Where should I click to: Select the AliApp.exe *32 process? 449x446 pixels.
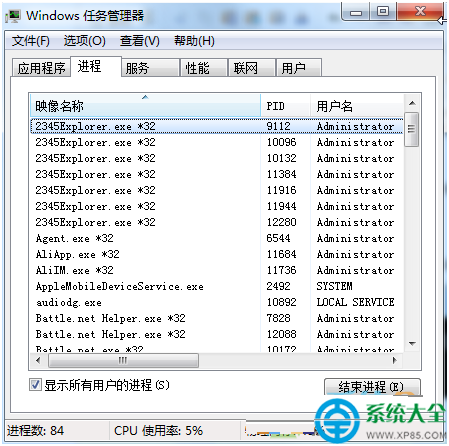(217, 254)
